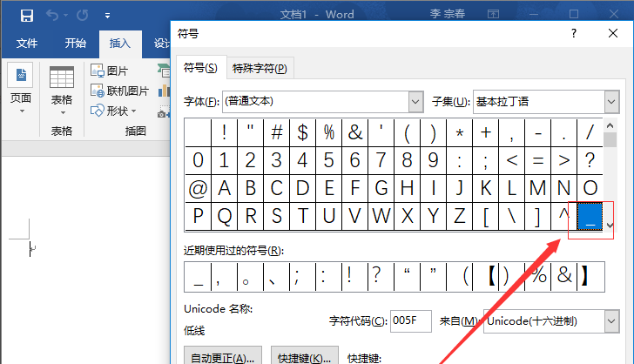
Task: Open the 来自(M) Unicode source dropdown
Action: click(x=611, y=321)
